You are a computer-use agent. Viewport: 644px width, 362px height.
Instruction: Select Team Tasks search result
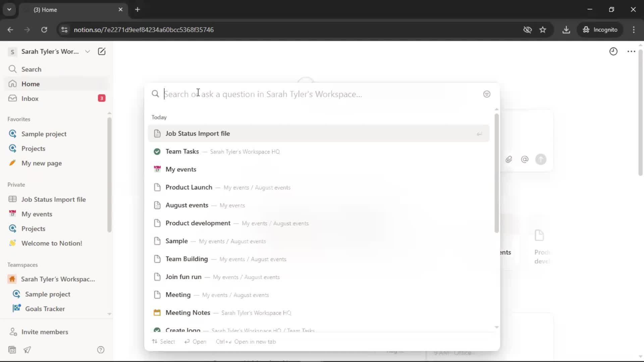coord(319,152)
